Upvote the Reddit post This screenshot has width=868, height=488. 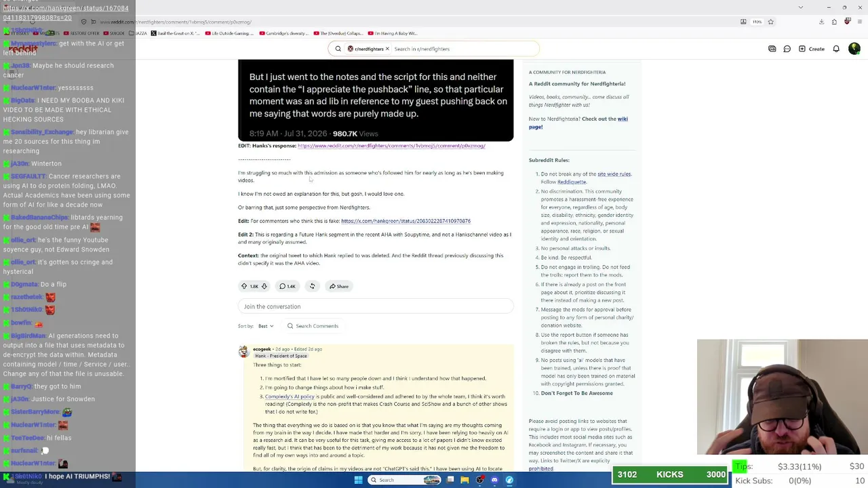(x=244, y=286)
